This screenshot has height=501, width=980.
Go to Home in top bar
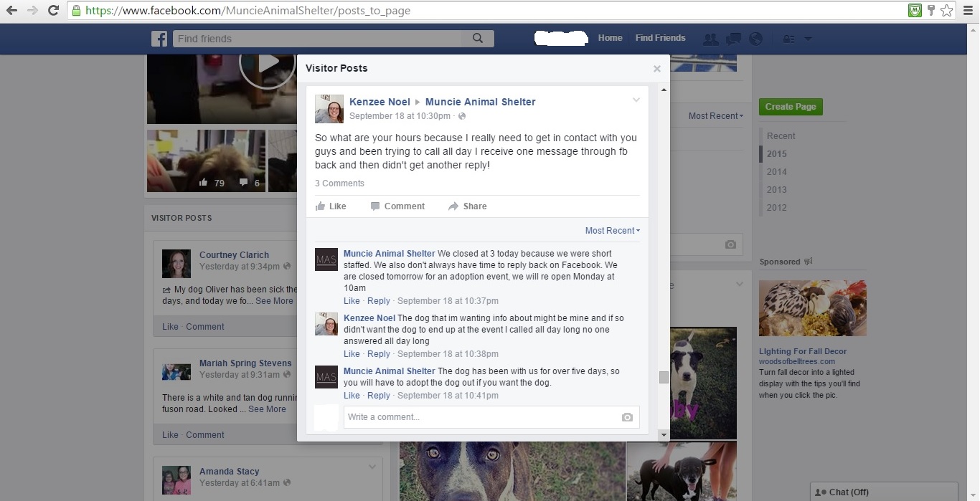coord(610,39)
